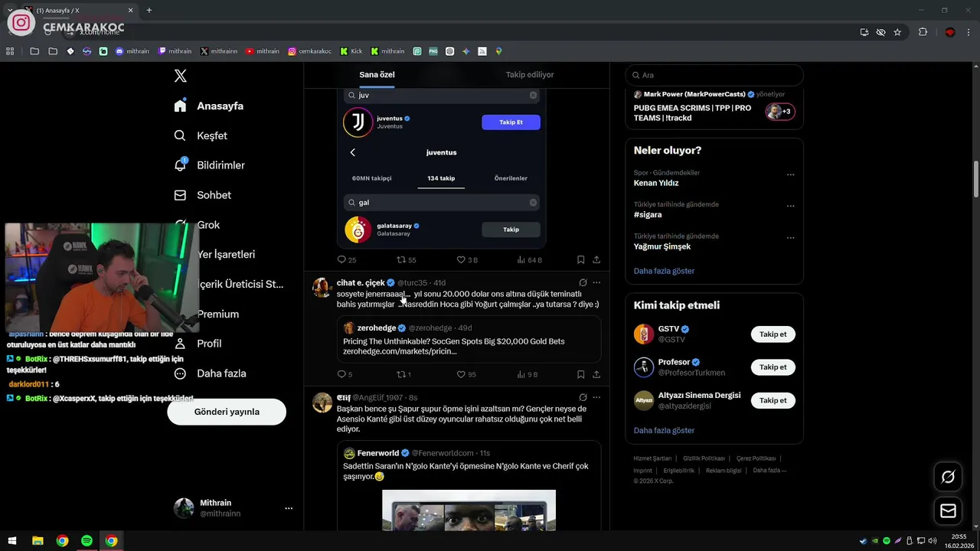Viewport: 980px width, 551px height.
Task: Open #sigara trend options
Action: pos(790,206)
